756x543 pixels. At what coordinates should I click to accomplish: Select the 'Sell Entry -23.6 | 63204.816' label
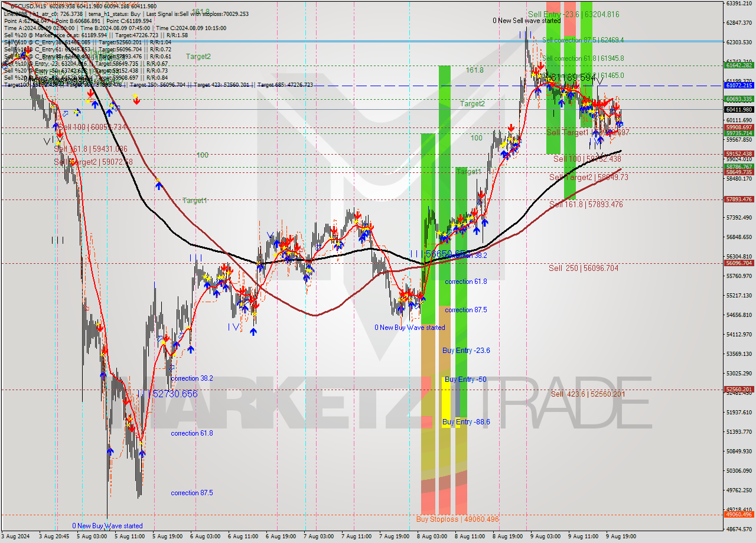(573, 14)
